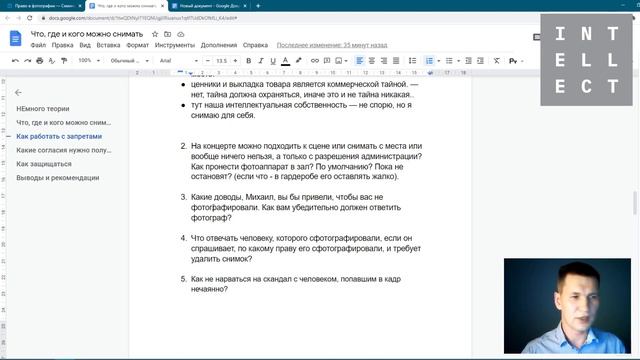The image size is (640, 360).
Task: Open the input tools Ру button
Action: pos(513,61)
